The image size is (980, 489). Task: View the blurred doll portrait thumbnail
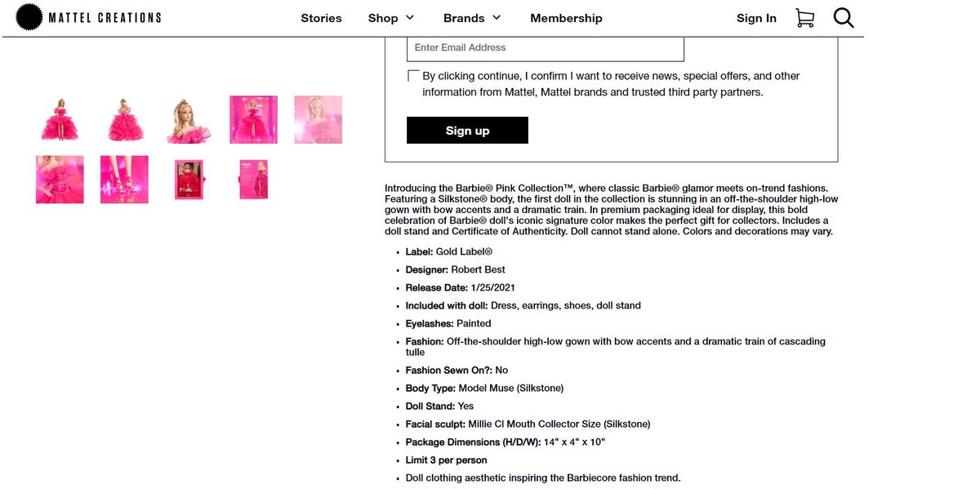point(318,118)
